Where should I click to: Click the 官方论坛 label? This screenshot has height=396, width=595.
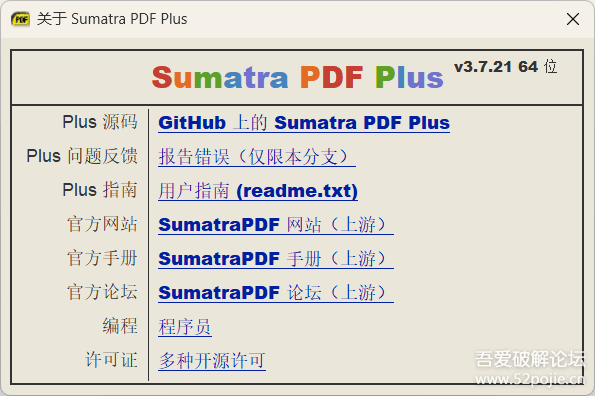point(102,292)
